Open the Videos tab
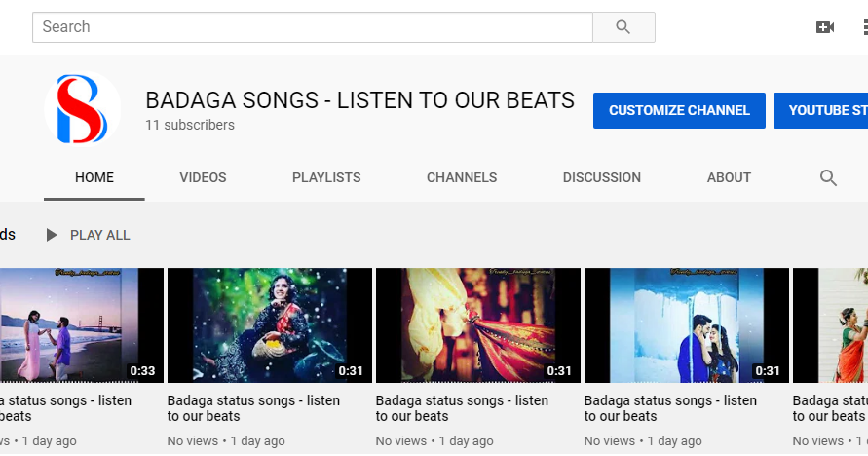 tap(203, 177)
